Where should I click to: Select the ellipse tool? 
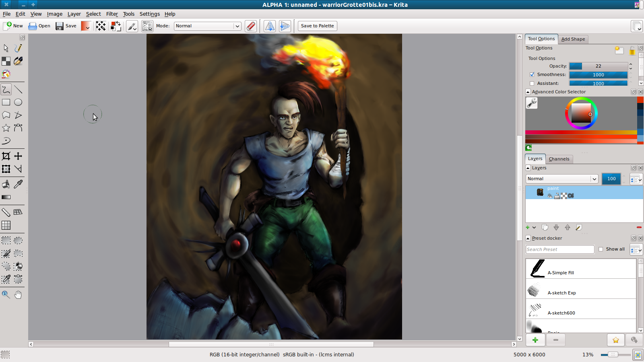(x=18, y=102)
